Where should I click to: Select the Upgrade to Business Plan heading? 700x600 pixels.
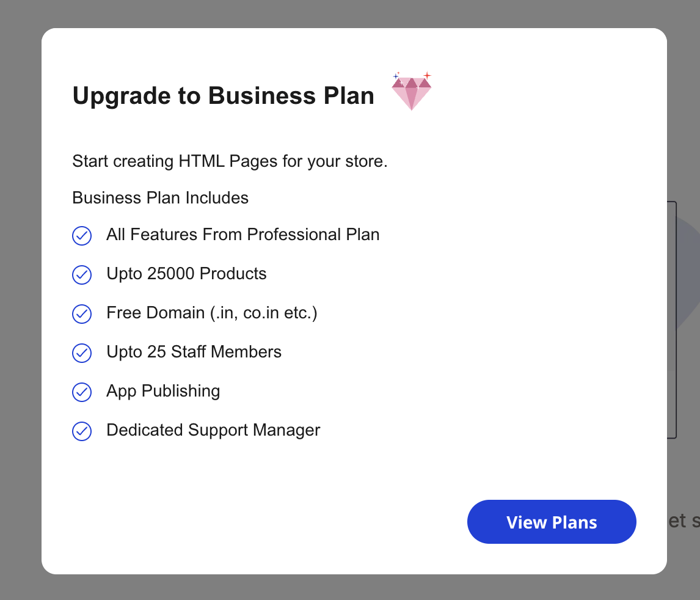[x=224, y=95]
